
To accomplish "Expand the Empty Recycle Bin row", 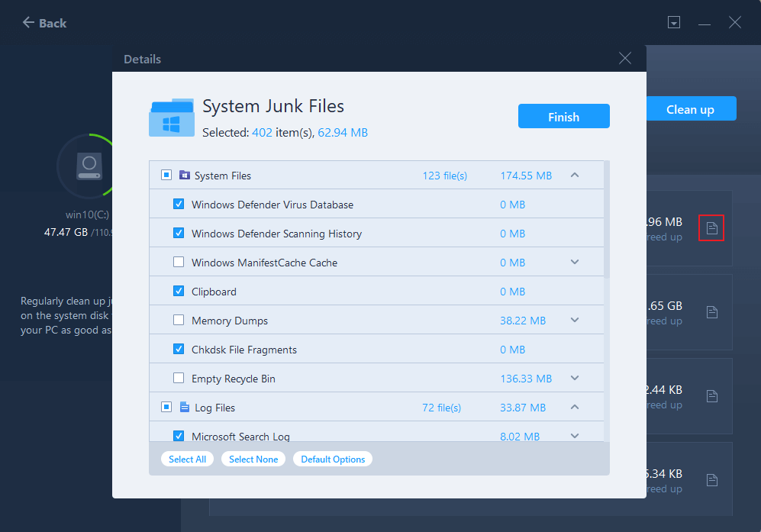I will tap(575, 378).
